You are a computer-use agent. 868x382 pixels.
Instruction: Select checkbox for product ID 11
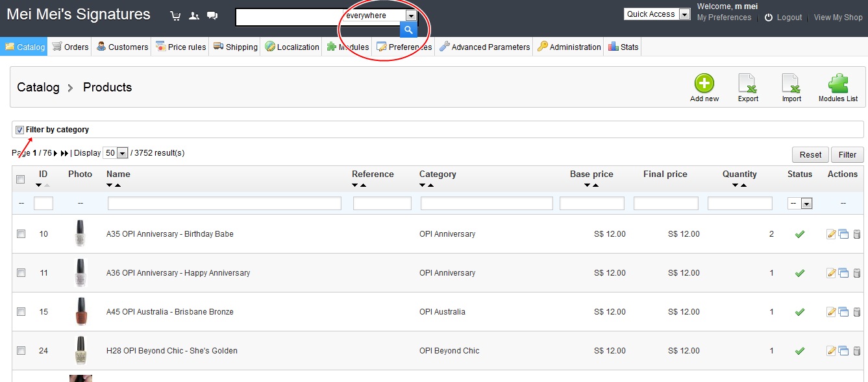pyautogui.click(x=21, y=272)
